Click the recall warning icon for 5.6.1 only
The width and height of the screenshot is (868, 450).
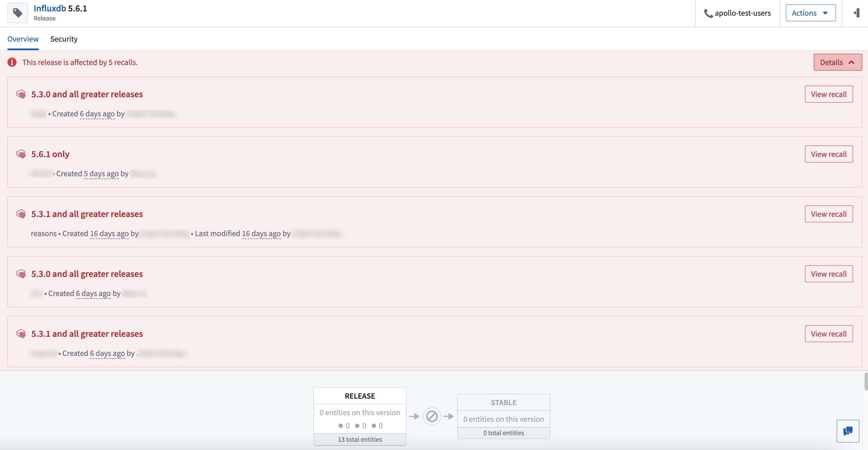pos(21,154)
